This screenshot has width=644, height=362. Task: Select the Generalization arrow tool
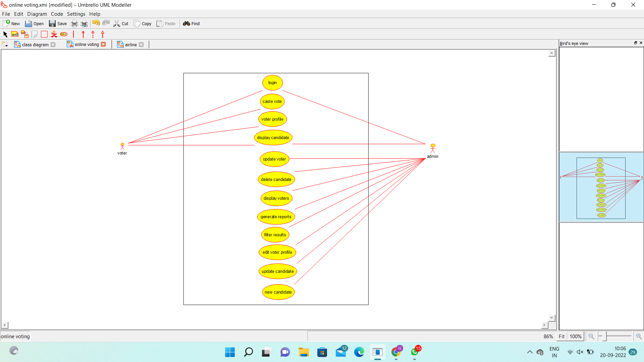(103, 34)
